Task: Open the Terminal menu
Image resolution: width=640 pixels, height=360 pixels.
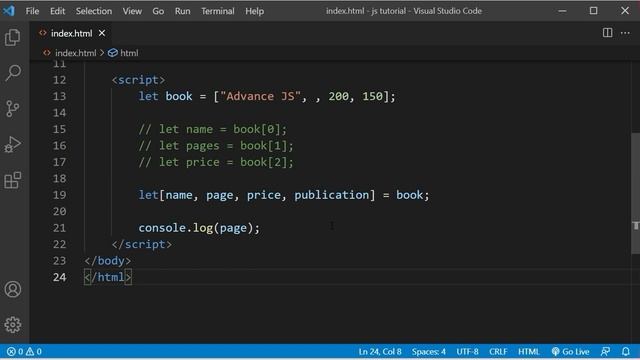Action: click(218, 11)
